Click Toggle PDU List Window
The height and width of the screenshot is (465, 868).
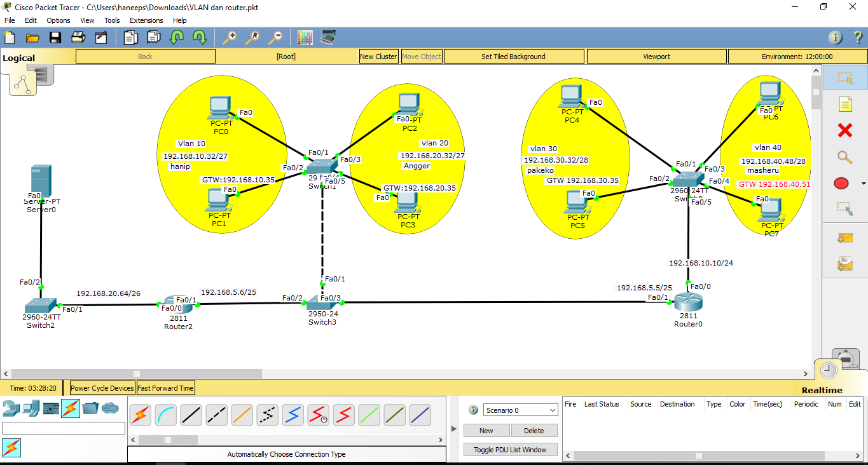click(510, 449)
